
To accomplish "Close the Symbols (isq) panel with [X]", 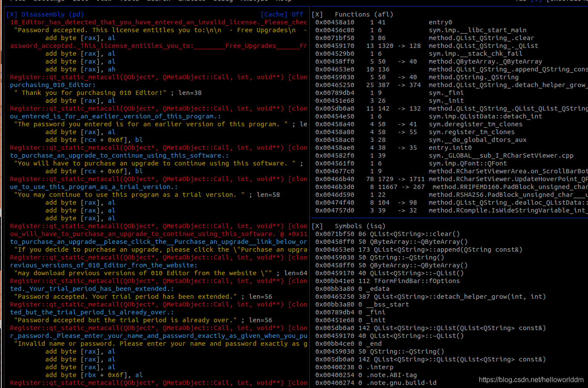I will (317, 226).
